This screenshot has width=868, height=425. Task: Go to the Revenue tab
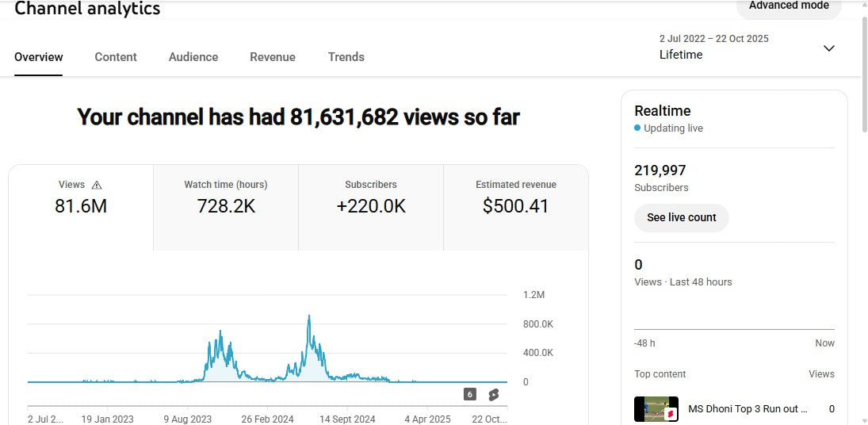point(273,57)
